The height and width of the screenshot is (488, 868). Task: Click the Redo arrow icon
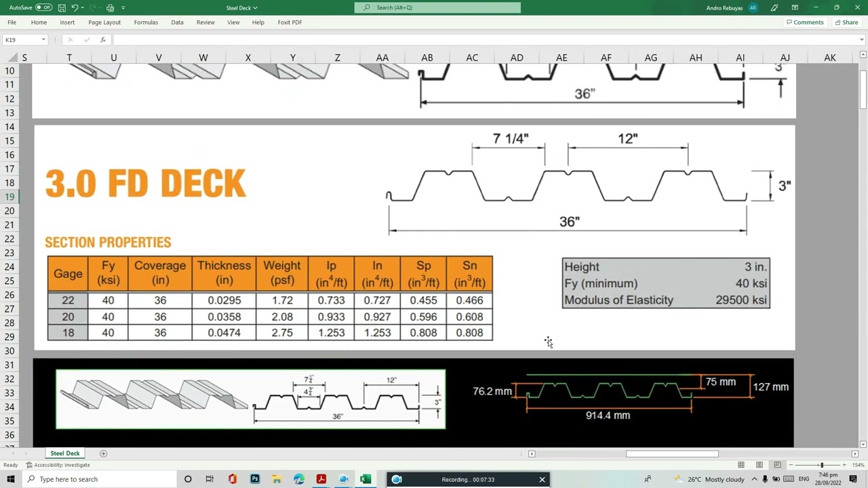tap(93, 7)
